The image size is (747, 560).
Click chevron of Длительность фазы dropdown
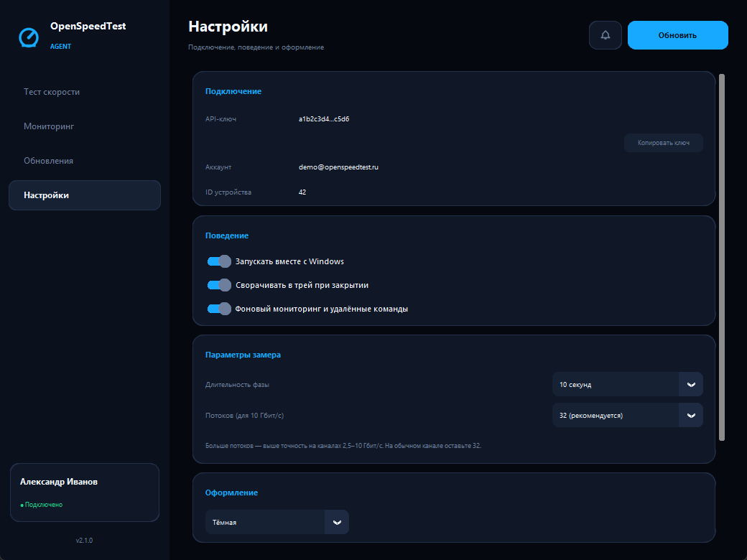tap(691, 384)
